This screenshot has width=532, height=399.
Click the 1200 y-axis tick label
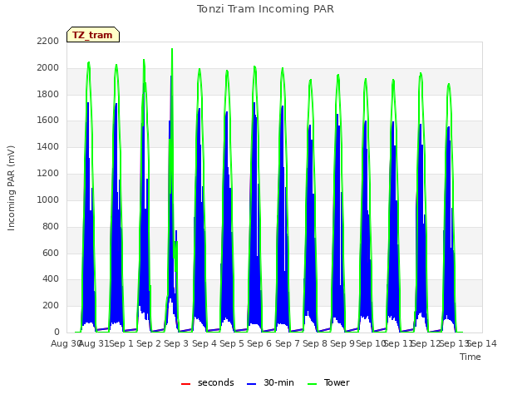48,174
